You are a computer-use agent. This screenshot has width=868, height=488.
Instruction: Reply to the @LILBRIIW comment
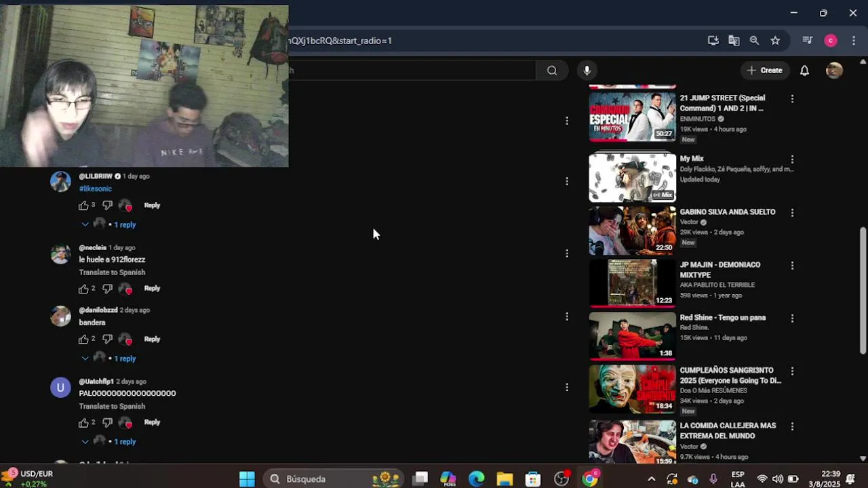(x=152, y=205)
